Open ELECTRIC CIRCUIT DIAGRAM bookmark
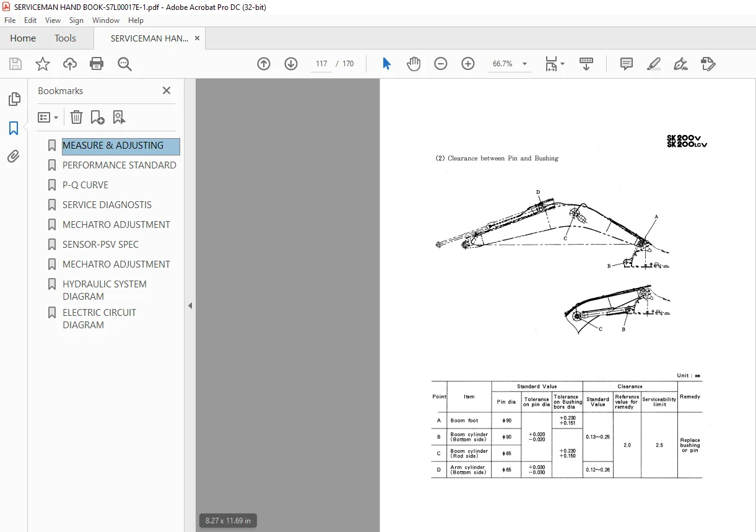756x532 pixels. (99, 318)
